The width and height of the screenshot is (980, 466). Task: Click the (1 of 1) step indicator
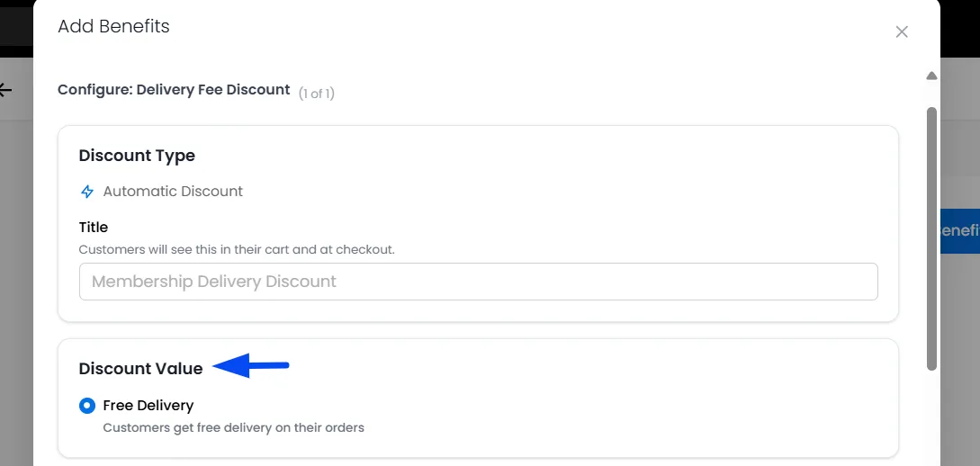click(x=316, y=94)
